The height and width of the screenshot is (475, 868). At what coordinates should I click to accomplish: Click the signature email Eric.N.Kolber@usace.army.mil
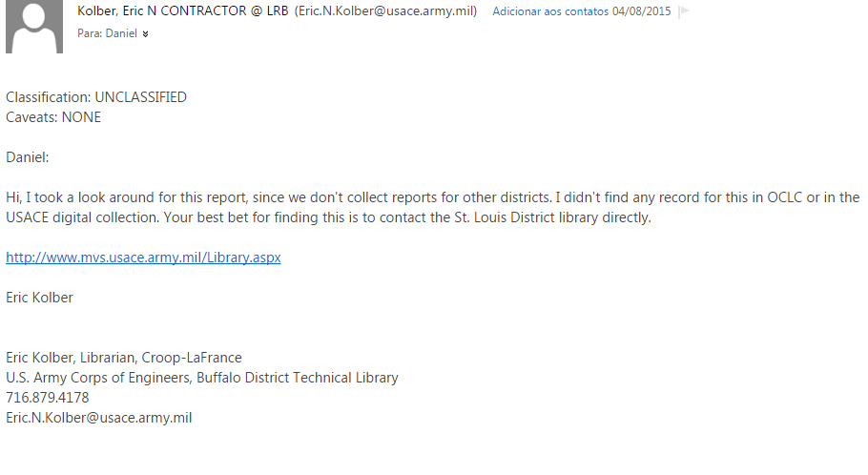point(99,418)
